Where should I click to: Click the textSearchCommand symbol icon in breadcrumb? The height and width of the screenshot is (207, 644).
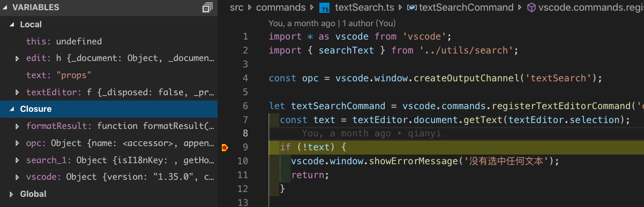[x=412, y=7]
